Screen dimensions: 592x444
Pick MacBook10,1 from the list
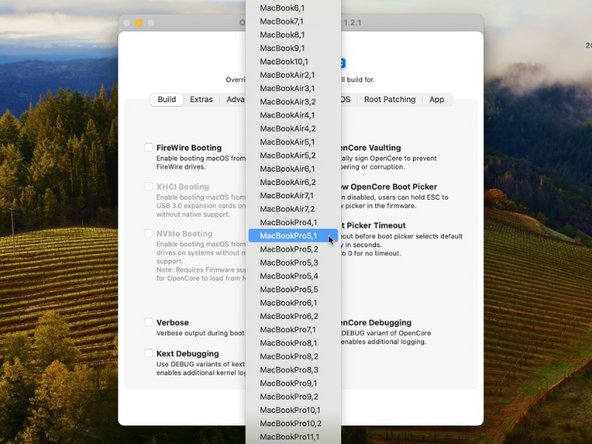pos(293,62)
